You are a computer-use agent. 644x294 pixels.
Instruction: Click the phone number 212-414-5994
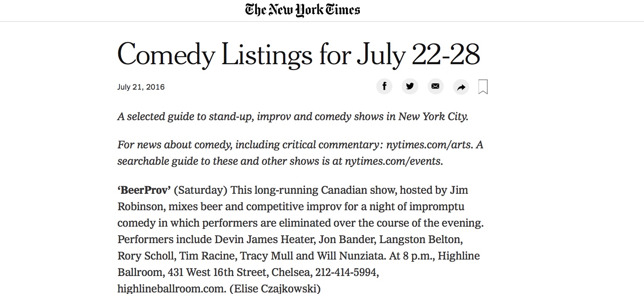pyautogui.click(x=347, y=272)
